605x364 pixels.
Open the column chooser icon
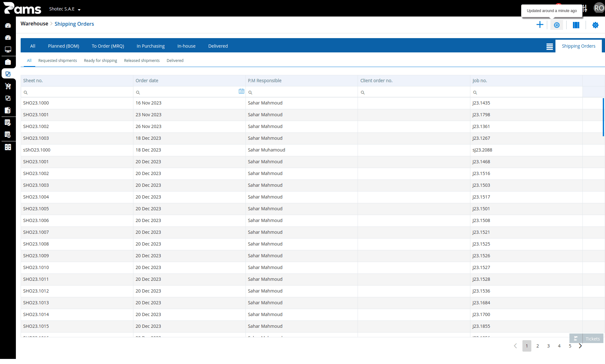(576, 25)
